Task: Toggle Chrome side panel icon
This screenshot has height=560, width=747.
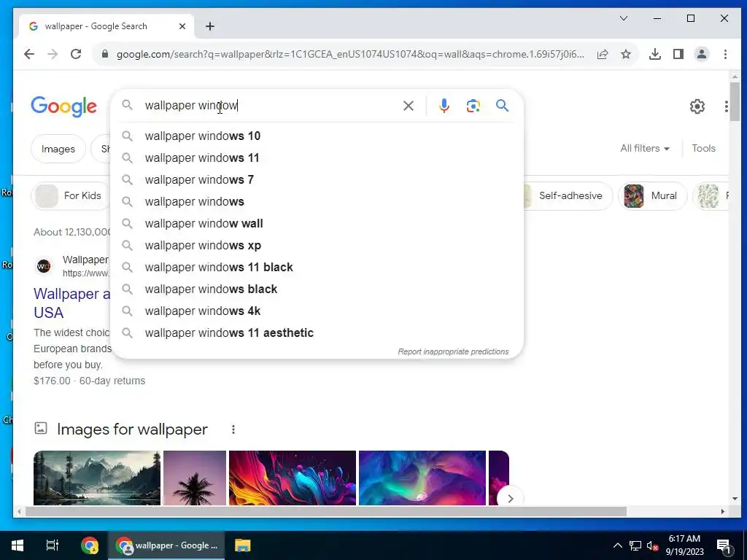Action: [678, 54]
